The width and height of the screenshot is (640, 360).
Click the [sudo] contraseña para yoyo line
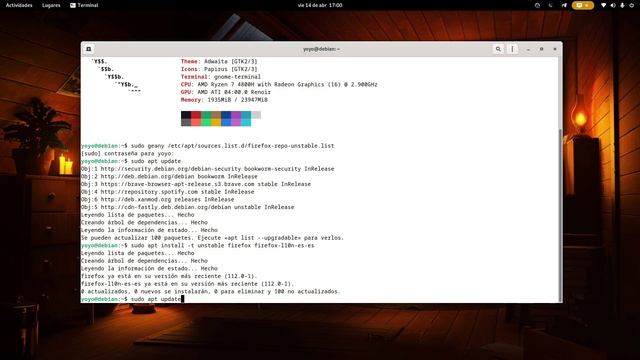click(x=127, y=153)
